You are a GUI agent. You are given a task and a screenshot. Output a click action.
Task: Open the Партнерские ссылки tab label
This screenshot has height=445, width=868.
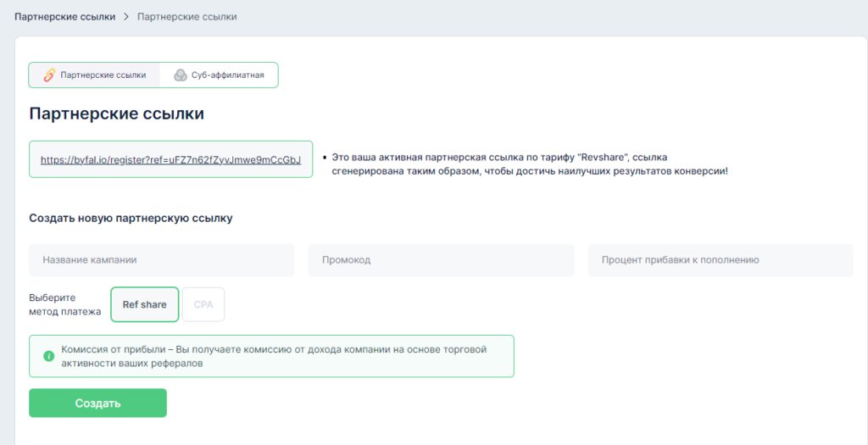(103, 75)
